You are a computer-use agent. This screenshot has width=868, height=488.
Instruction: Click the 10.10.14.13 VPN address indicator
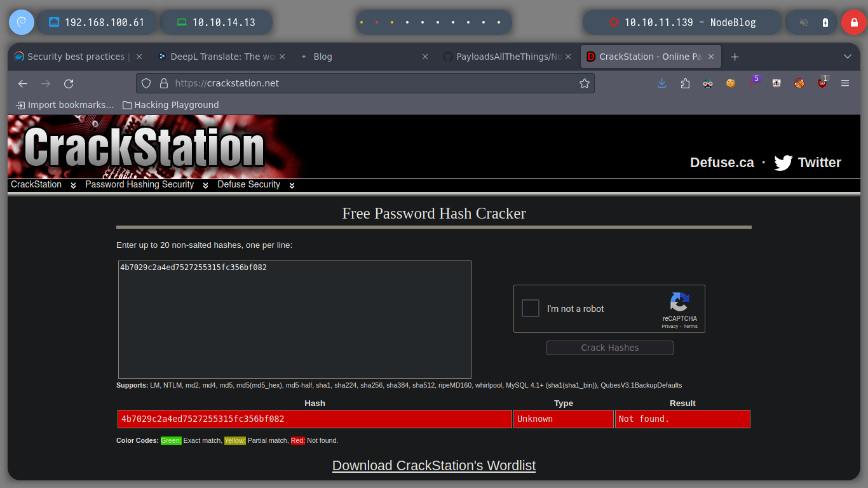[216, 22]
